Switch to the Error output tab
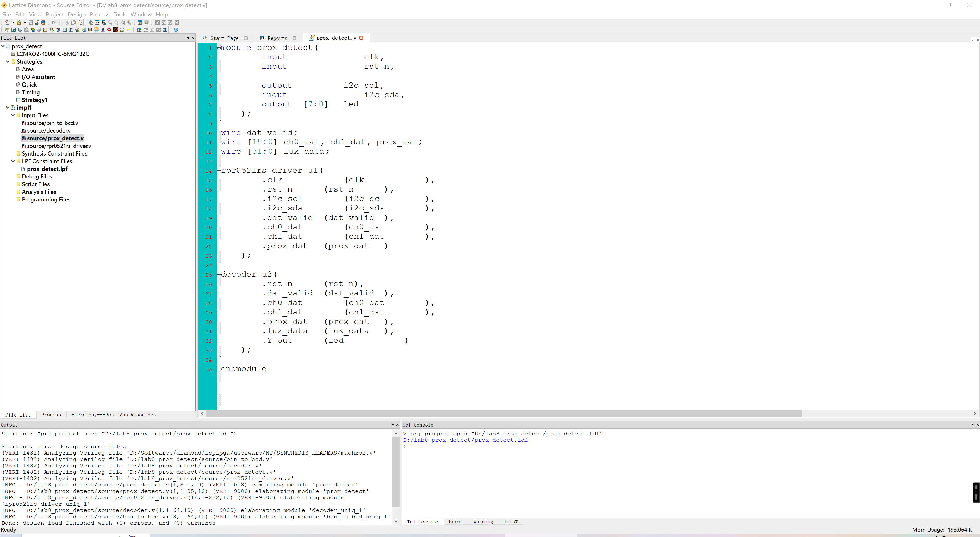This screenshot has height=537, width=980. pos(455,521)
